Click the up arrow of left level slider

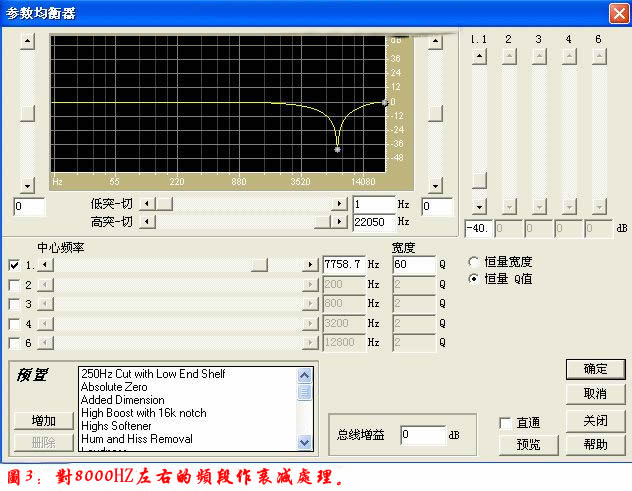27,41
